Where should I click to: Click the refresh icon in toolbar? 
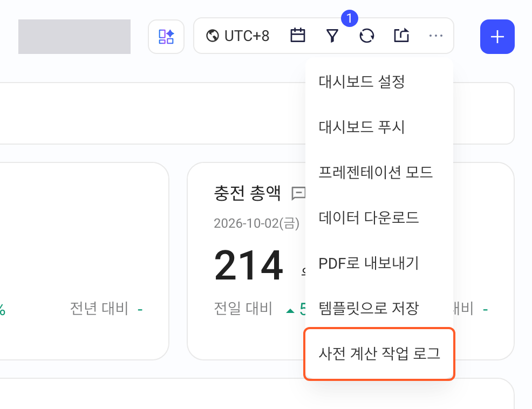pos(367,36)
